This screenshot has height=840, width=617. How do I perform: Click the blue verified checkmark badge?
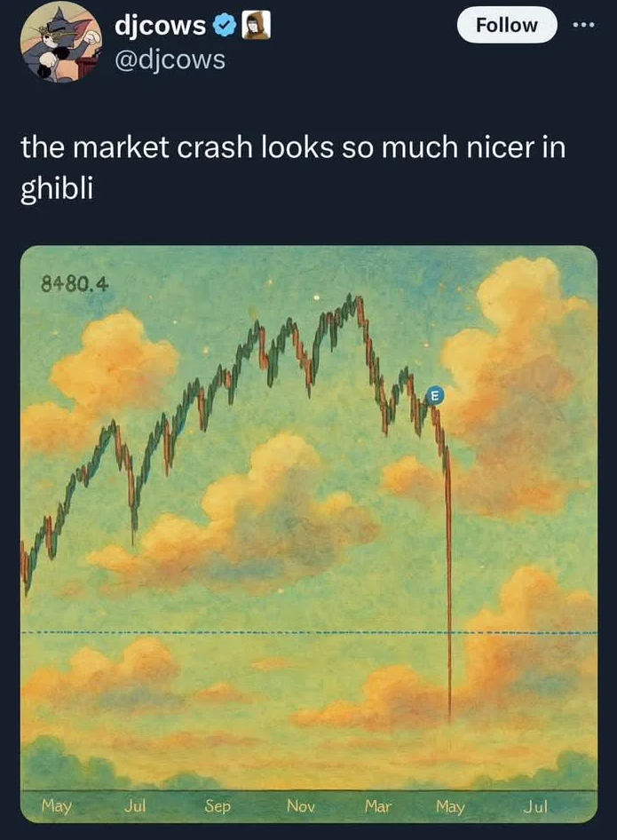point(225,27)
